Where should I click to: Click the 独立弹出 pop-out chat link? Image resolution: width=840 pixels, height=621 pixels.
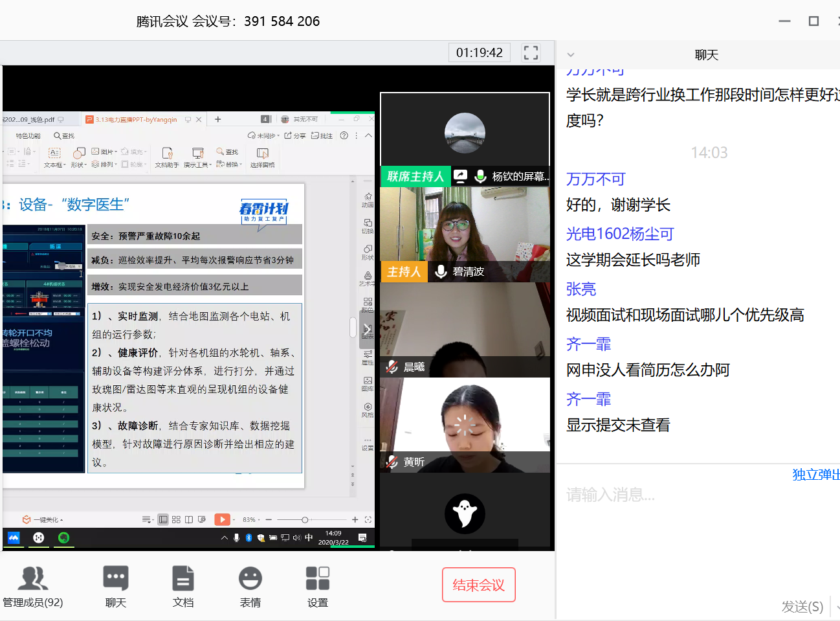816,475
